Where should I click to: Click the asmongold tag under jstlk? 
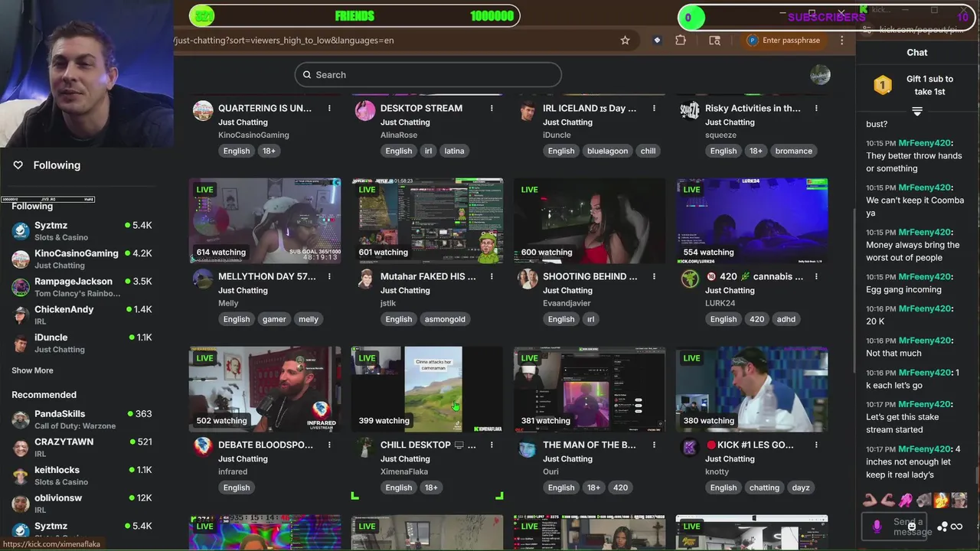pyautogui.click(x=444, y=319)
